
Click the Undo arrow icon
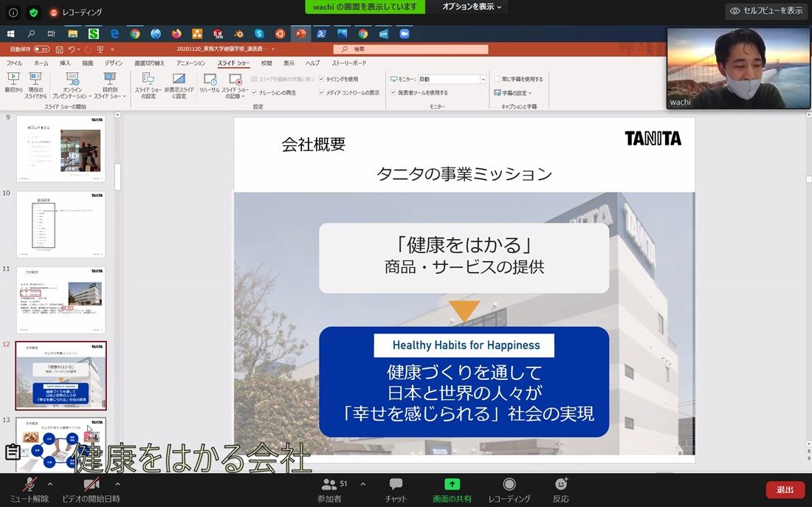coord(72,49)
